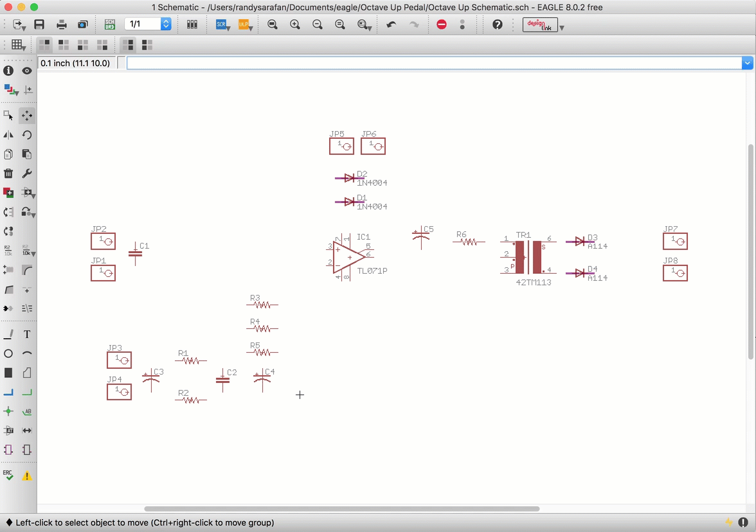Zoom to fit the drawing
Viewport: 756px width, 532px height.
coord(273,24)
